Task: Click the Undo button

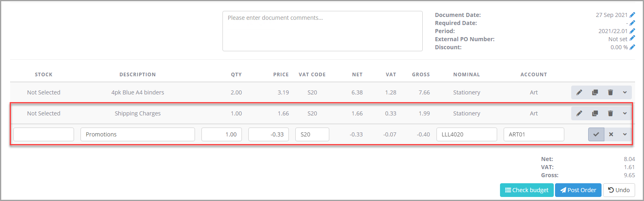Action: click(619, 190)
